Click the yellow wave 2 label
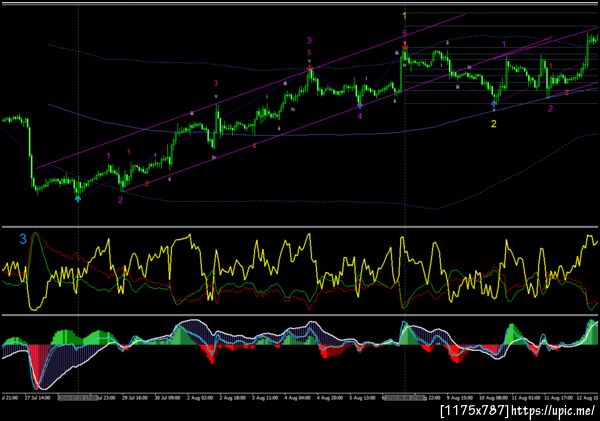This screenshot has height=421, width=600. 494,124
